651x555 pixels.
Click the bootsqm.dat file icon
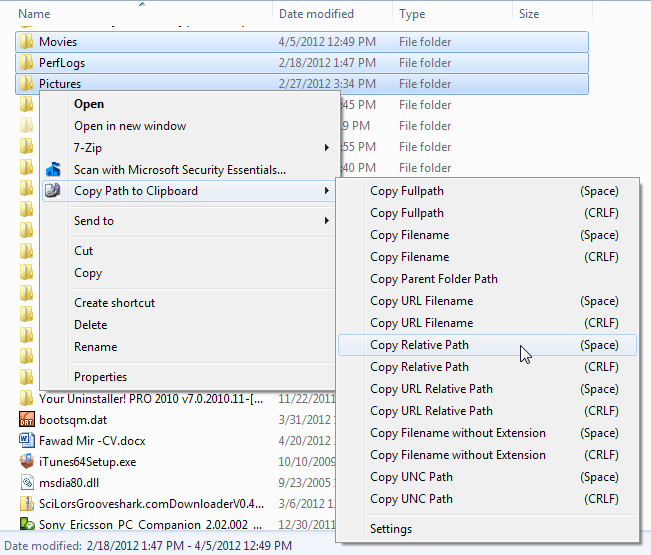click(x=27, y=420)
